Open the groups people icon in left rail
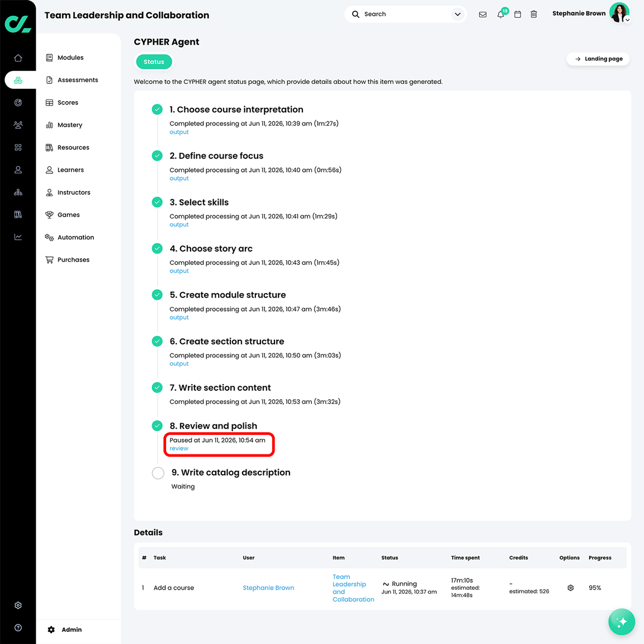Screen dimensions: 644x644 click(18, 125)
